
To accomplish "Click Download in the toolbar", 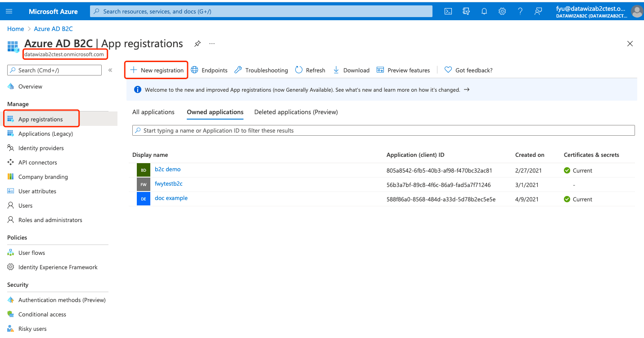I will [x=351, y=70].
